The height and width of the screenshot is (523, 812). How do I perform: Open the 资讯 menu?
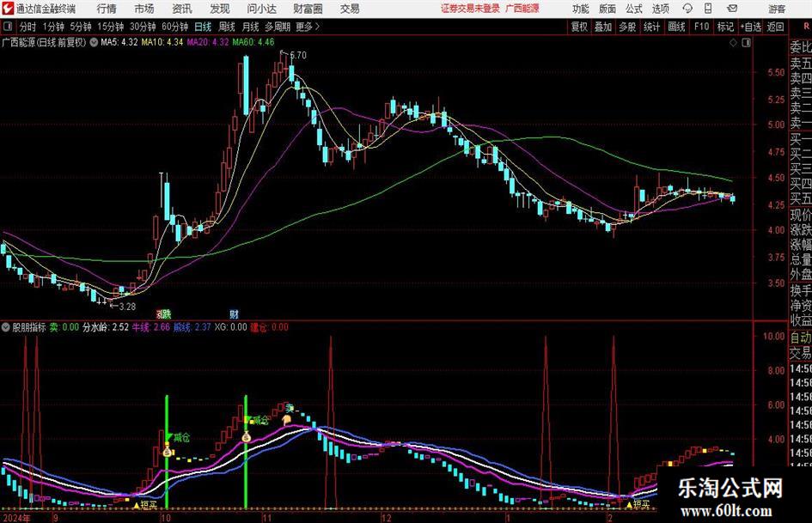tap(182, 9)
